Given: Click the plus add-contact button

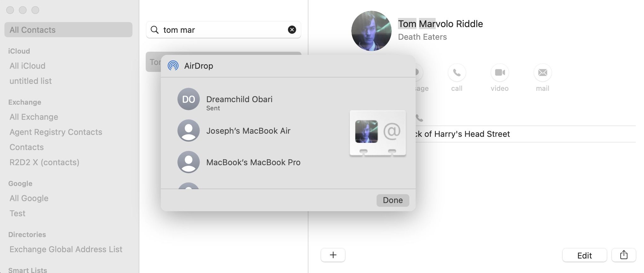Looking at the screenshot, I should pyautogui.click(x=333, y=255).
